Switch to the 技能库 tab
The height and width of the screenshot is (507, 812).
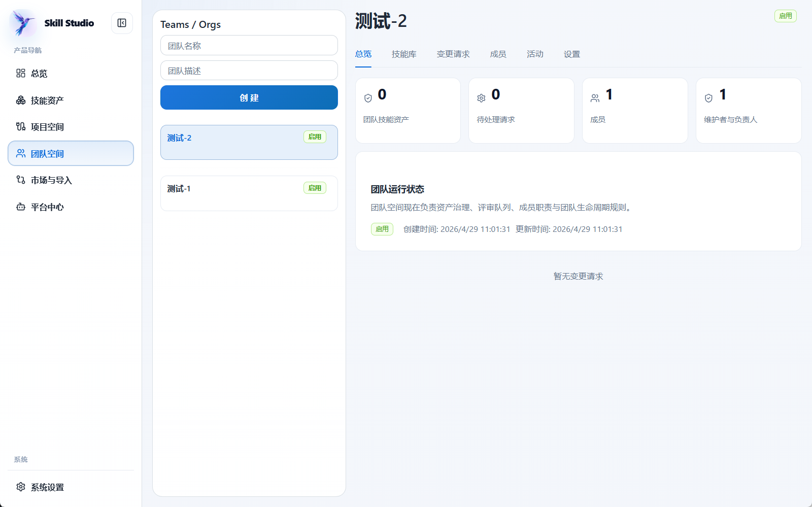404,54
